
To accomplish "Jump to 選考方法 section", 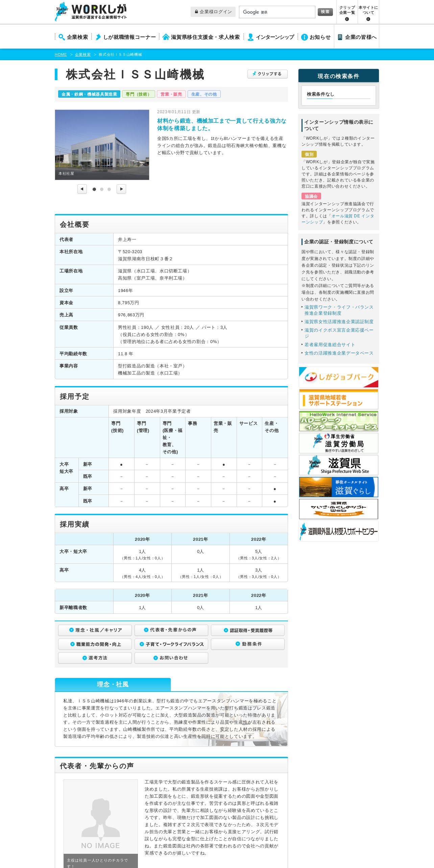I will point(95,658).
